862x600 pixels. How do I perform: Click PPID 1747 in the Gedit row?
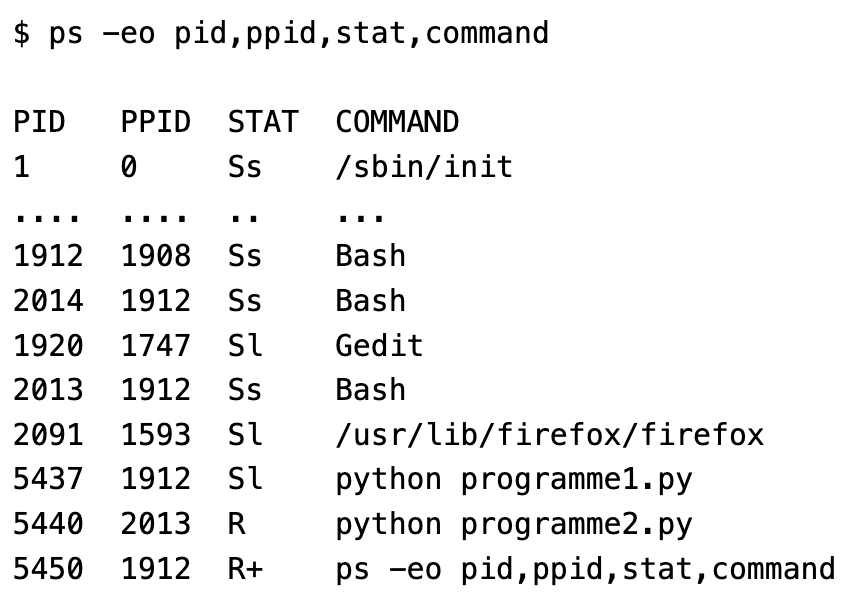156,345
